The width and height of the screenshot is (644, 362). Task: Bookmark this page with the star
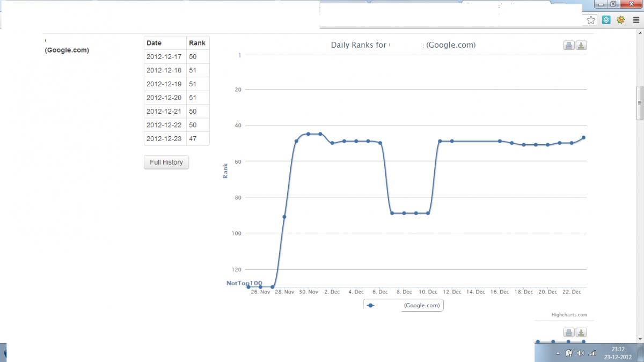(591, 20)
